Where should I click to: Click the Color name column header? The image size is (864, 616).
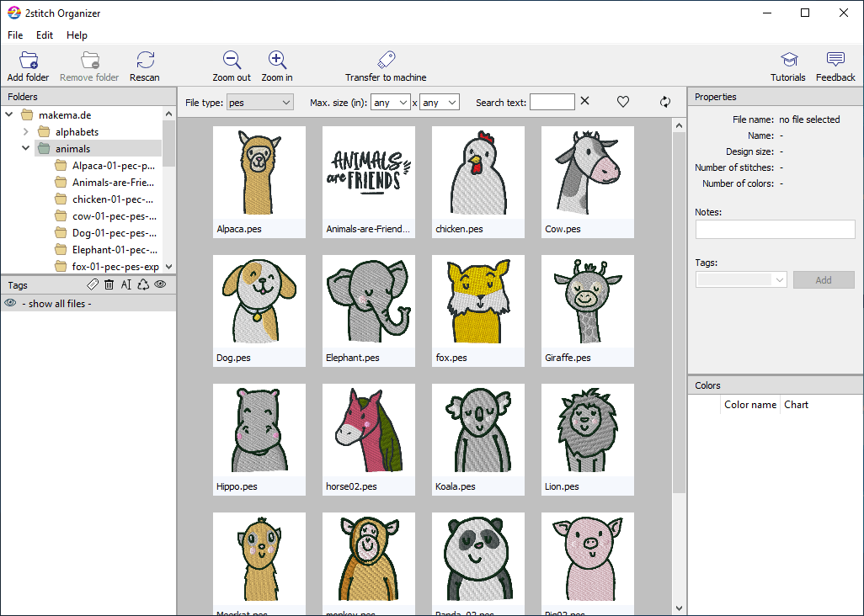(750, 405)
